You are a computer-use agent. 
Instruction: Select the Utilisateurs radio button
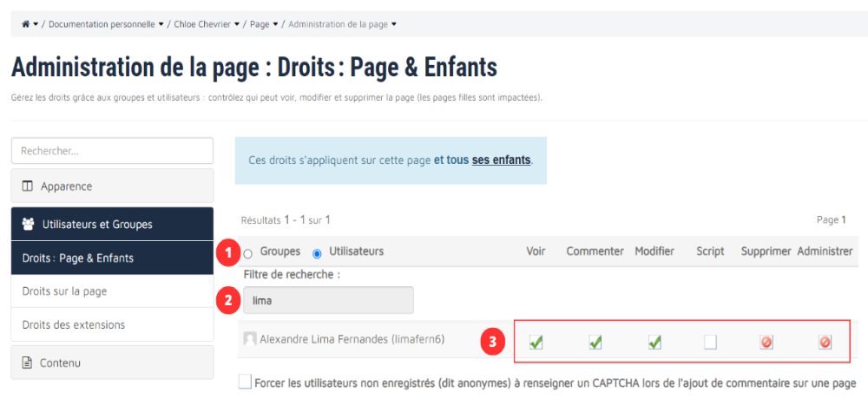317,254
